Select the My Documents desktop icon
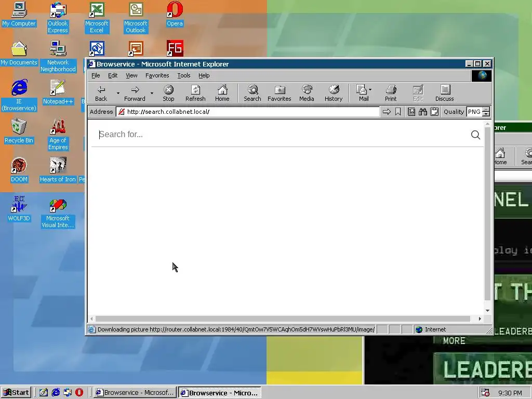532x399 pixels. pyautogui.click(x=19, y=54)
